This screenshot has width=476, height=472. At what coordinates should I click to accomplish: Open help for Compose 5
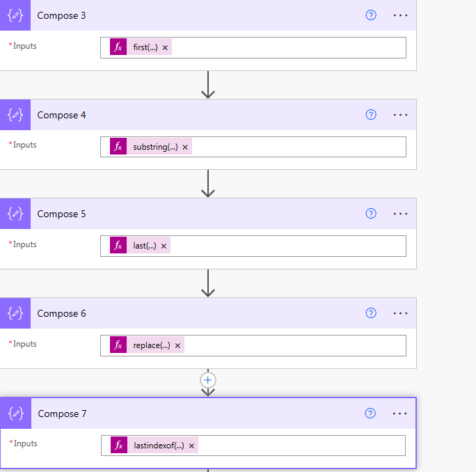coord(371,214)
